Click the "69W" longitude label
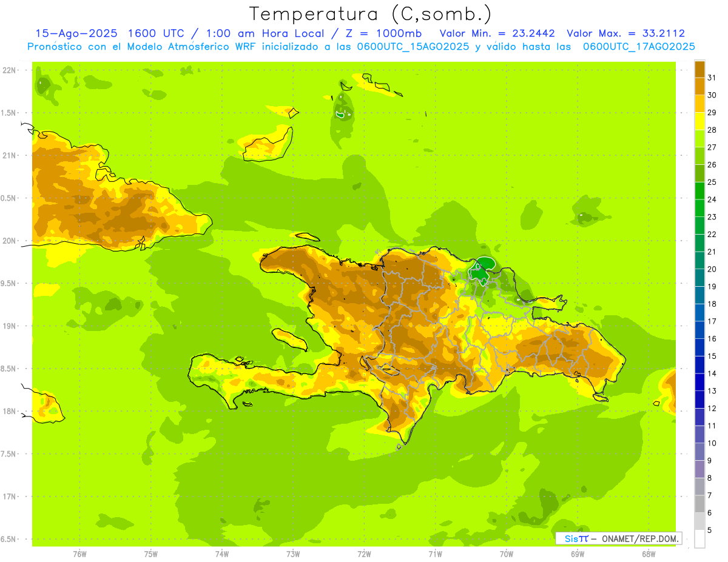This screenshot has height=562, width=728. coord(578,554)
